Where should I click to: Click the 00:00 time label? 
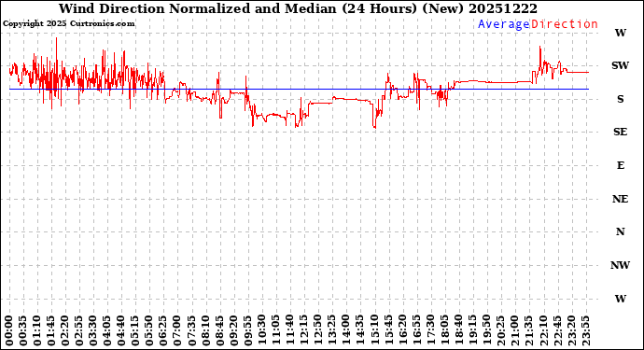tap(8, 331)
